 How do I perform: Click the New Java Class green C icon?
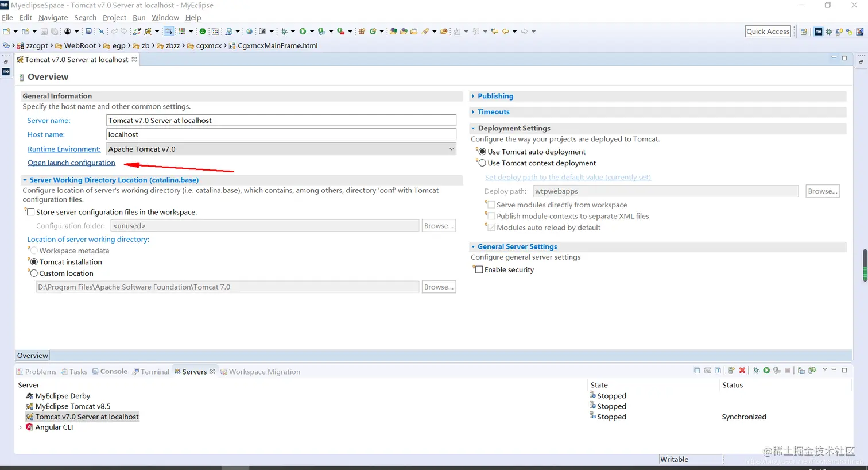[373, 32]
